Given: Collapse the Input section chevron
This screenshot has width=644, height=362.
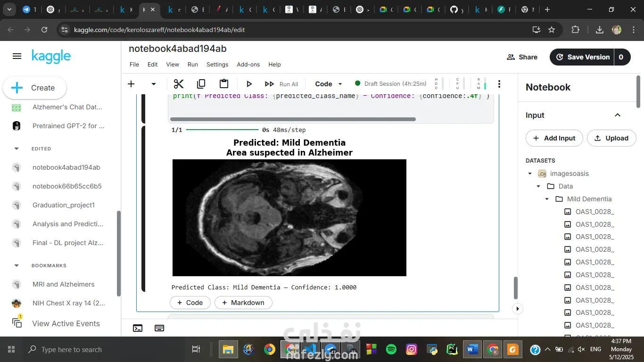Looking at the screenshot, I should point(617,115).
